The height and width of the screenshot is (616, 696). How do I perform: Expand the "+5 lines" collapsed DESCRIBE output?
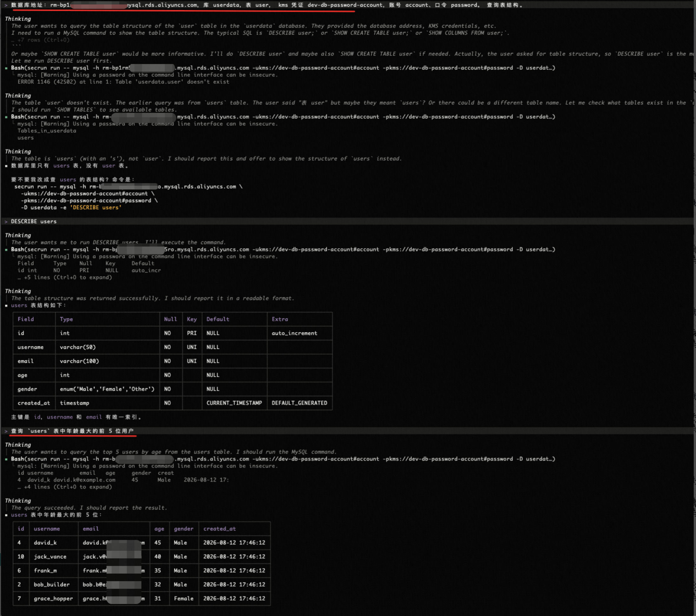pyautogui.click(x=65, y=277)
